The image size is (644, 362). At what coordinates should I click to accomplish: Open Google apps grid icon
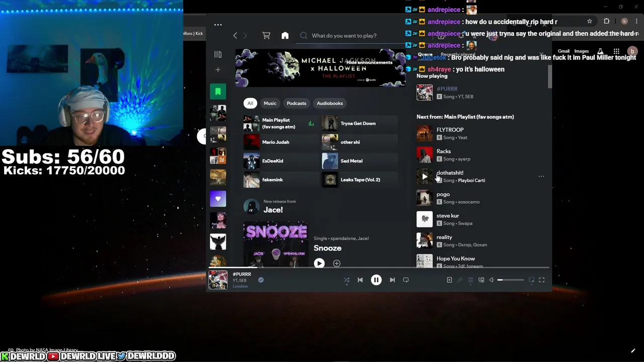616,51
